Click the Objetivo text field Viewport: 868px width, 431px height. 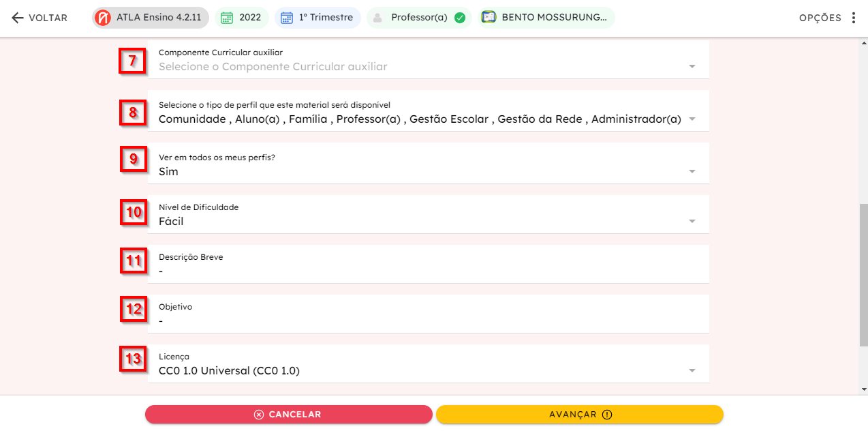[x=429, y=314]
